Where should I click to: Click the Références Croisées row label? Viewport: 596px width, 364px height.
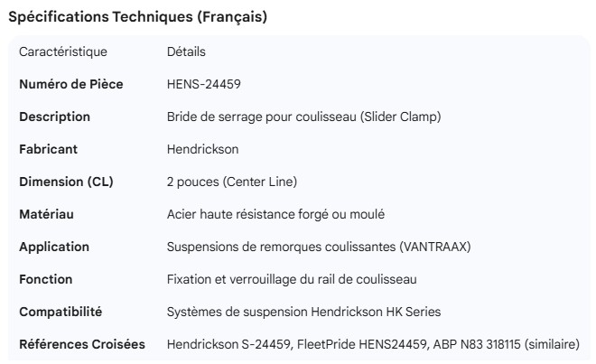(x=82, y=344)
